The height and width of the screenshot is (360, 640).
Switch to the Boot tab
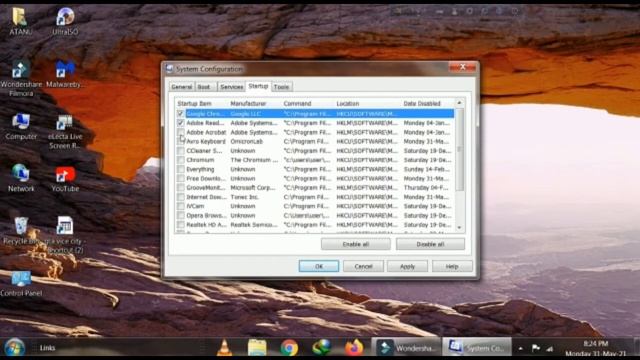click(204, 87)
